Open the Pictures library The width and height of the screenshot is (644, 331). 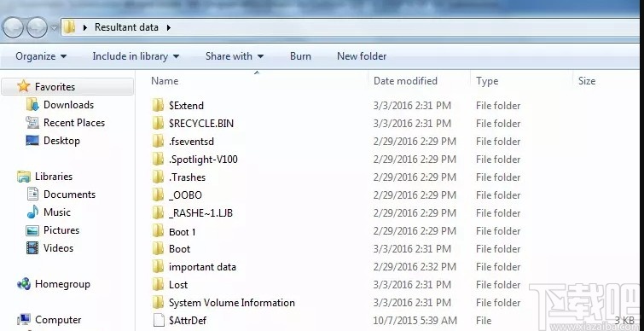(61, 230)
